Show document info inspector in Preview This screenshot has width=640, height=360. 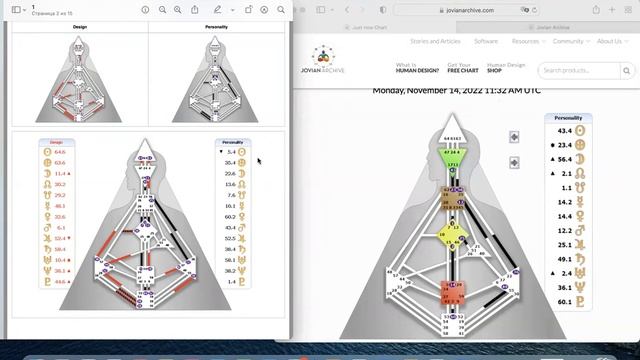[145, 9]
